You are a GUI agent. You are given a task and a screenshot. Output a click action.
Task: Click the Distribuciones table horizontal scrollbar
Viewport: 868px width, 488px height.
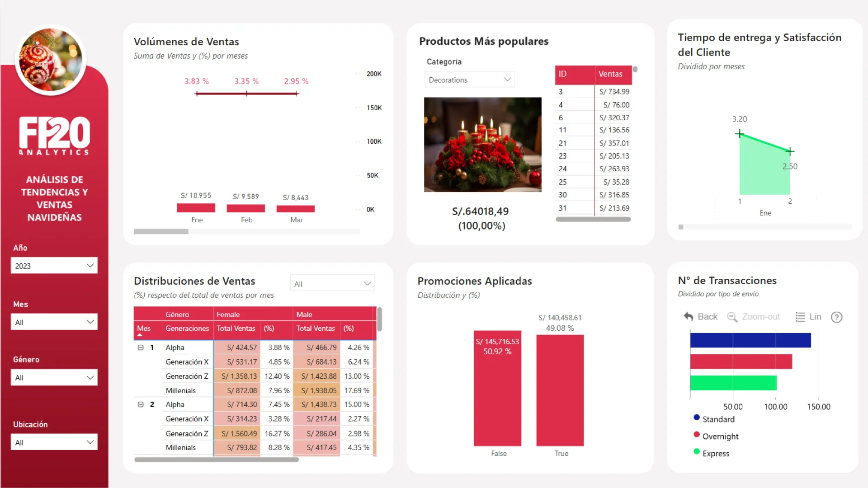click(x=217, y=460)
